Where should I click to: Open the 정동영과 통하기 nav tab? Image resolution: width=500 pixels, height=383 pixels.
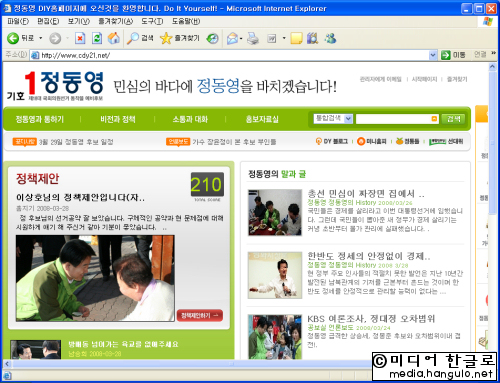tap(40, 119)
